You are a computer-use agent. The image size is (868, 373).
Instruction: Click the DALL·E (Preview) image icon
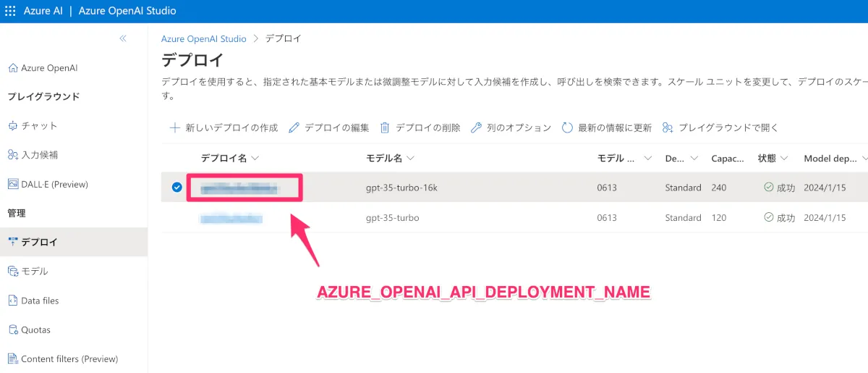(12, 184)
